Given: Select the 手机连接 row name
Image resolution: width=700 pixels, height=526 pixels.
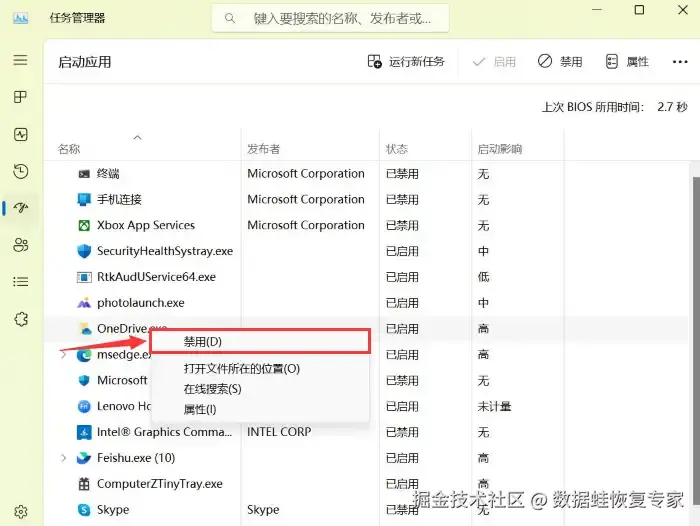Looking at the screenshot, I should click(119, 200).
